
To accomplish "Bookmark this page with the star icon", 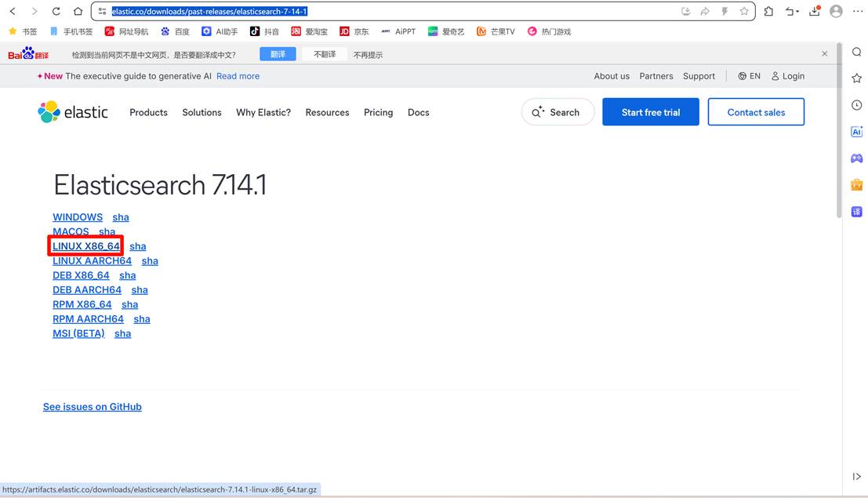I will point(744,11).
